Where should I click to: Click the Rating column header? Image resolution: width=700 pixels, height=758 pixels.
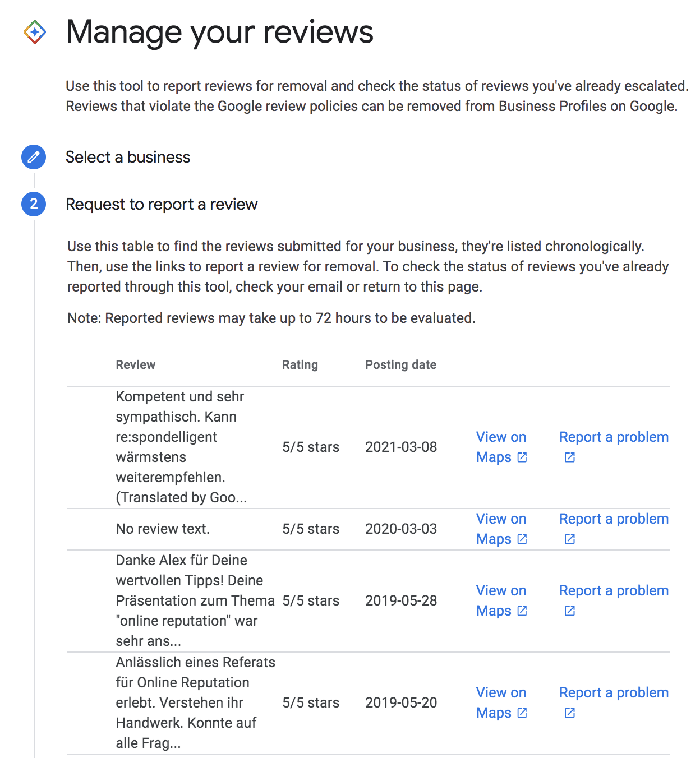tap(300, 365)
